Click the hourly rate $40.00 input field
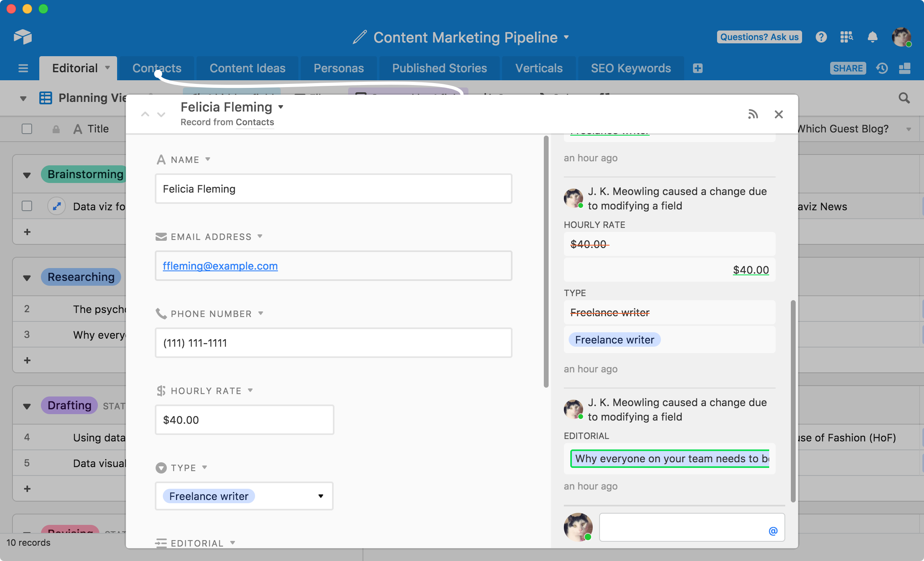This screenshot has height=561, width=924. (244, 420)
